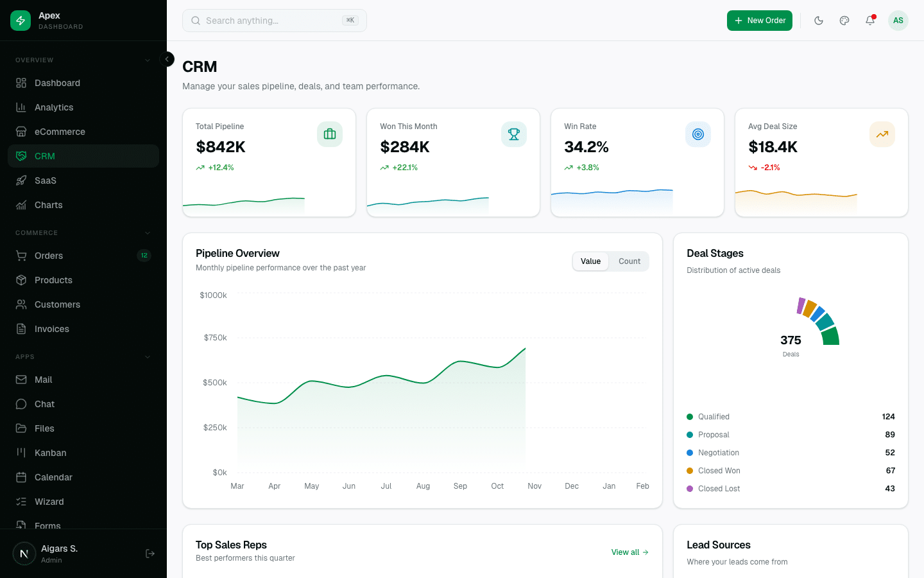Collapse the OVERVIEW section chevron
The height and width of the screenshot is (578, 924).
click(x=148, y=59)
